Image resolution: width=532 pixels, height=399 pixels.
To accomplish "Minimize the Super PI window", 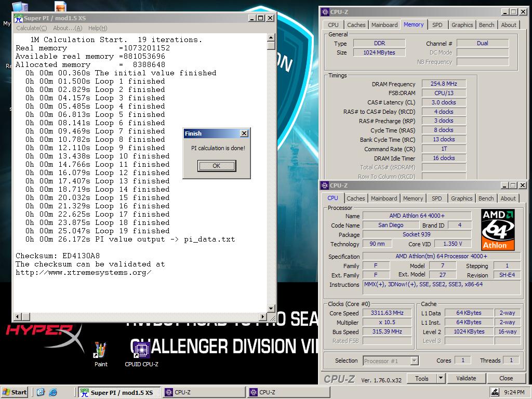I will pyautogui.click(x=252, y=18).
